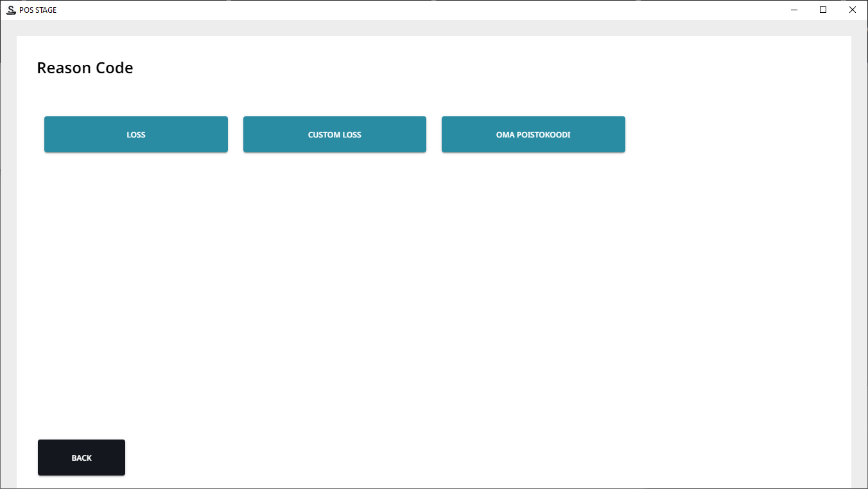Click the BACK label on dark button
The image size is (868, 489).
[x=82, y=458]
